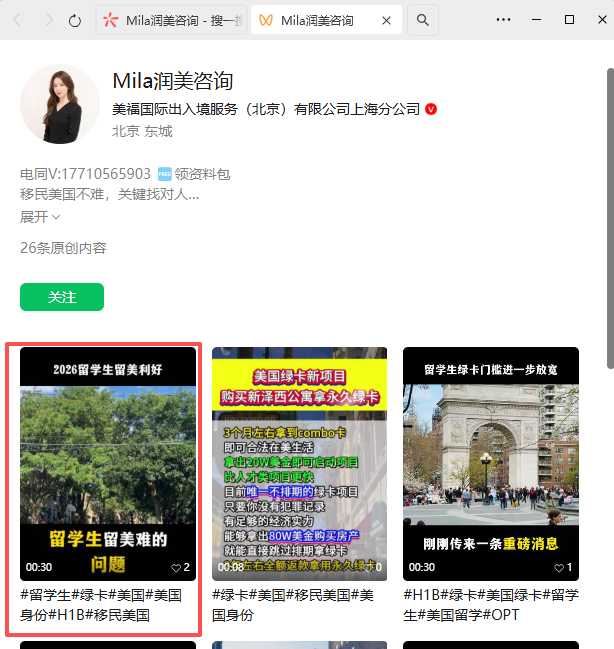Screen dimensions: 614x649
Task: Open the '2026留学生留美利好' video thumbnail
Action: pyautogui.click(x=108, y=464)
